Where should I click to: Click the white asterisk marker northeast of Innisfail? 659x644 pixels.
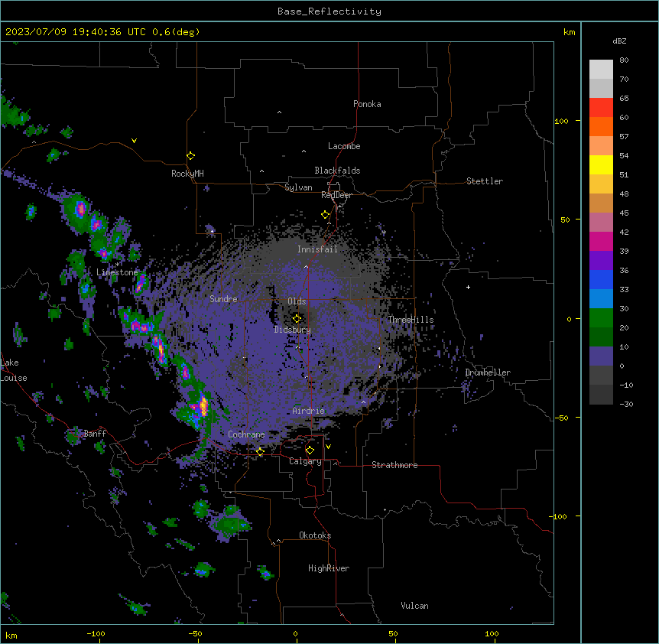pos(384,232)
